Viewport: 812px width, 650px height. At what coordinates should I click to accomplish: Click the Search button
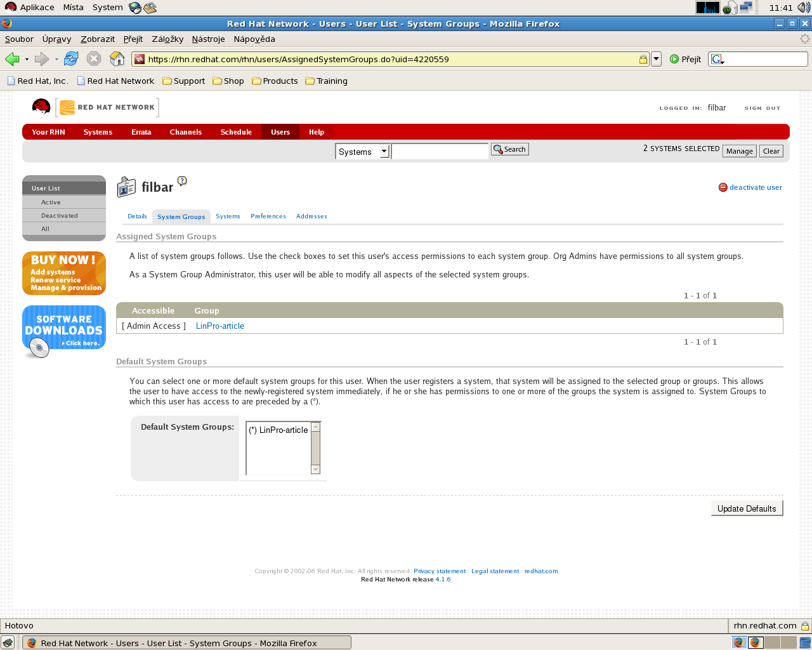[509, 149]
